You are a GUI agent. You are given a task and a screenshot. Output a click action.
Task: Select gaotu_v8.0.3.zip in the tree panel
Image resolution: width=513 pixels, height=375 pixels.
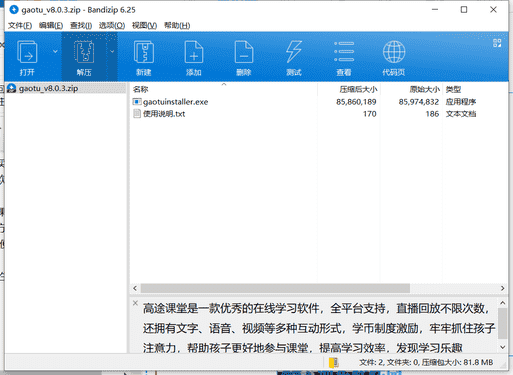tap(48, 88)
